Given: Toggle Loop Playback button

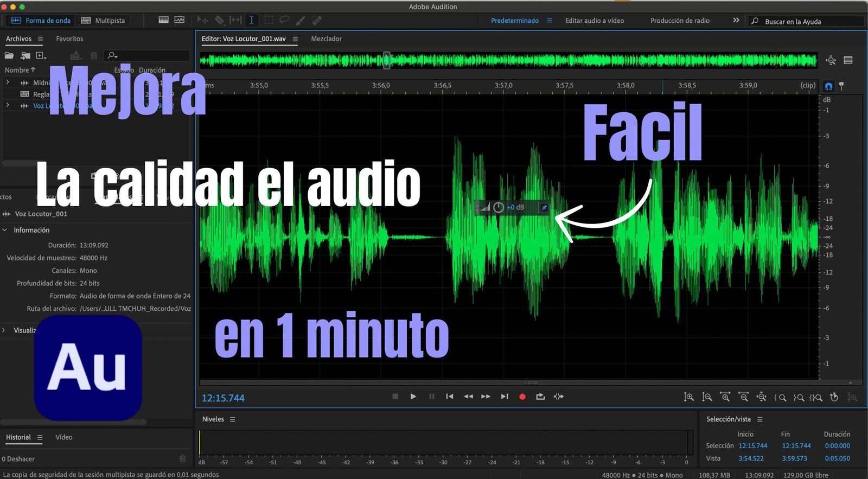Looking at the screenshot, I should pos(540,397).
